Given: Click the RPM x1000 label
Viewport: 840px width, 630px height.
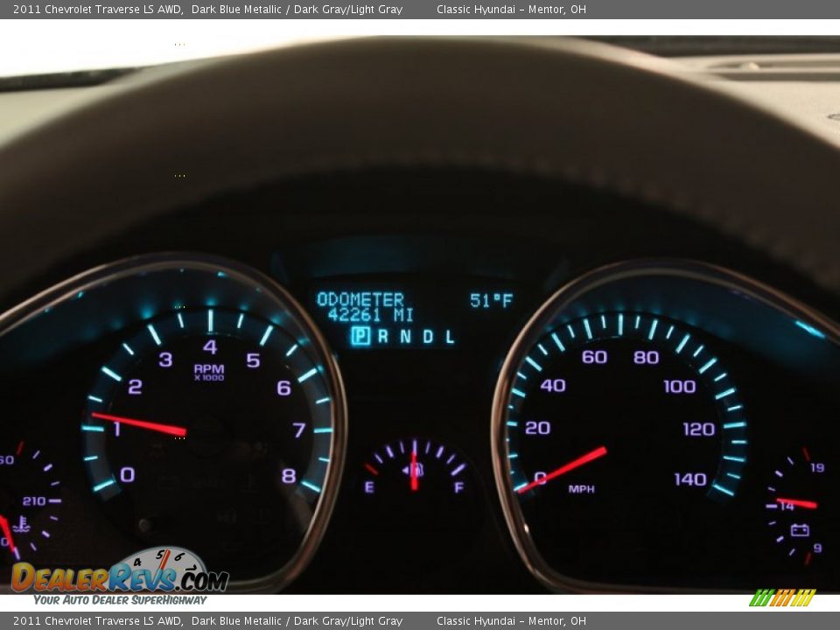Looking at the screenshot, I should click(x=209, y=373).
